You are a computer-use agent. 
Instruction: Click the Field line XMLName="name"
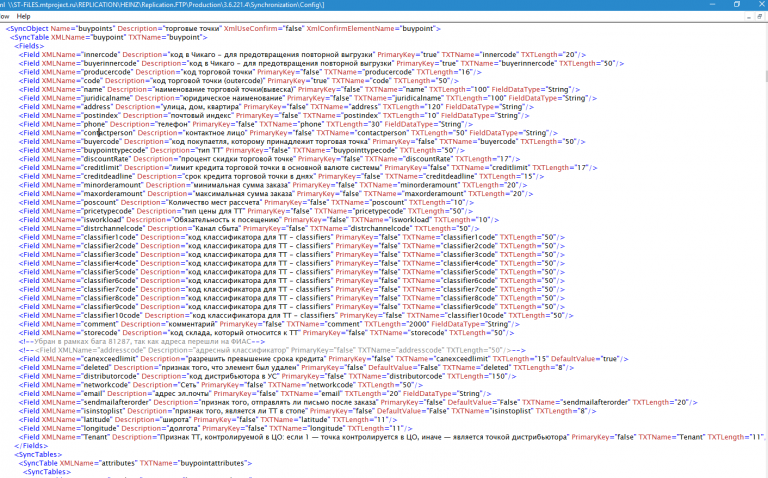[299, 89]
